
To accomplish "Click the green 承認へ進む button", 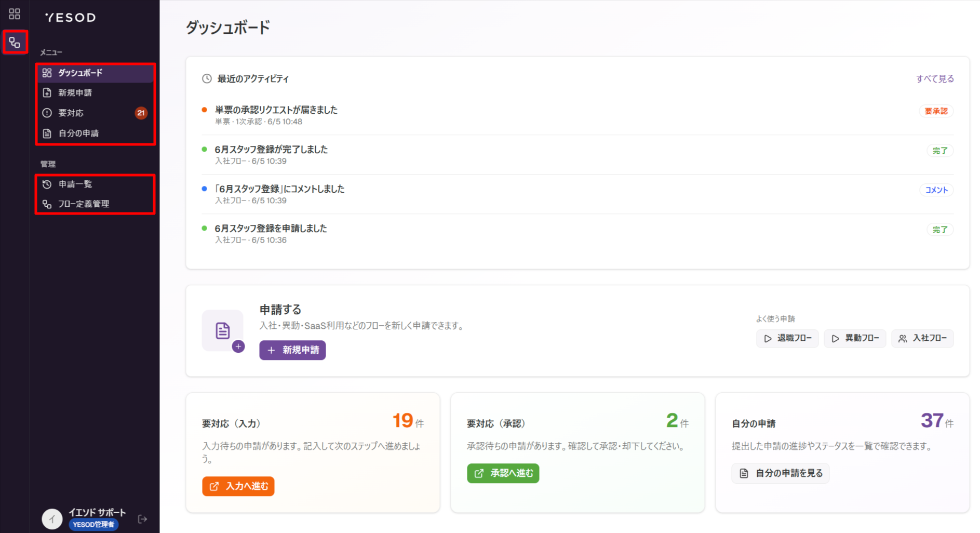I will pos(503,473).
